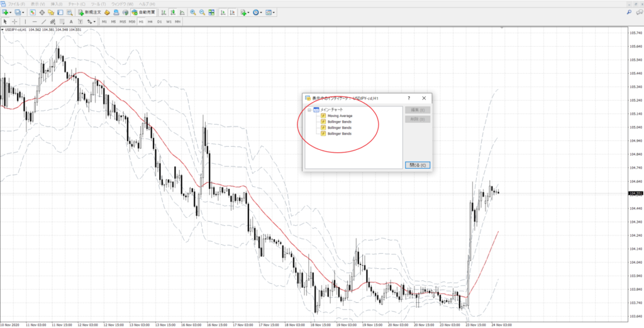Select Moving Average in the indicator list

point(340,116)
